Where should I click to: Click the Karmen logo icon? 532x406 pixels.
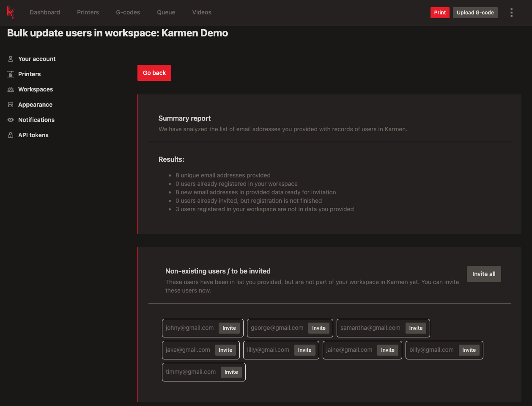click(11, 12)
